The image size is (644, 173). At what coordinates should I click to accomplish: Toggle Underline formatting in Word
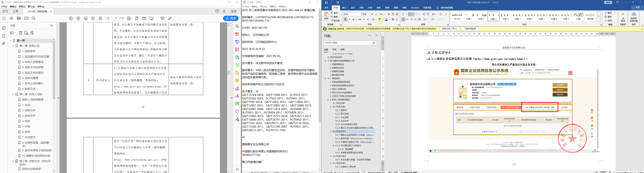click(353, 20)
